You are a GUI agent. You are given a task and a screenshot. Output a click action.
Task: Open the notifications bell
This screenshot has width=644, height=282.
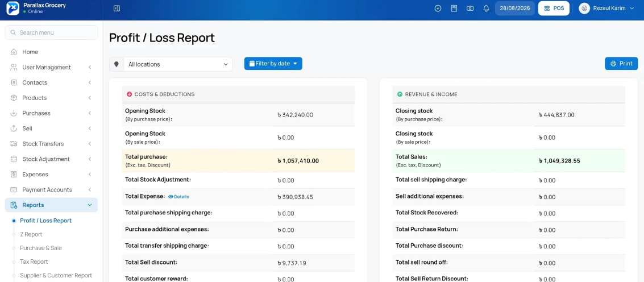[487, 8]
